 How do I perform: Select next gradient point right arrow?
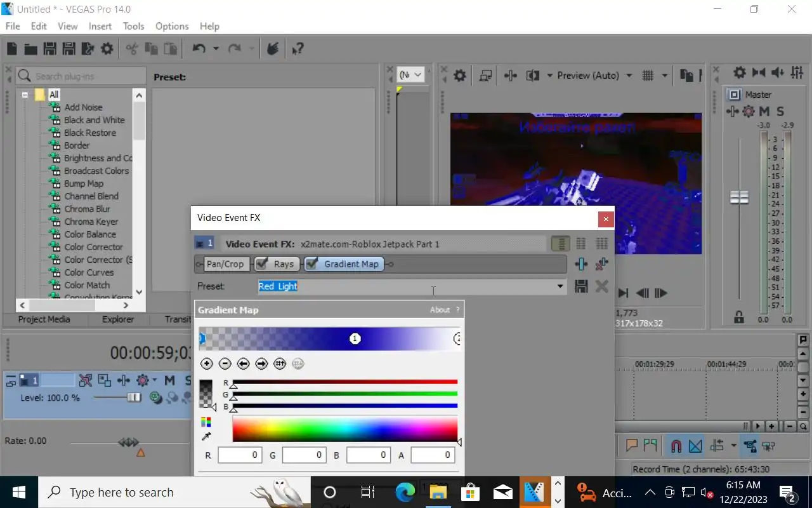pyautogui.click(x=261, y=364)
